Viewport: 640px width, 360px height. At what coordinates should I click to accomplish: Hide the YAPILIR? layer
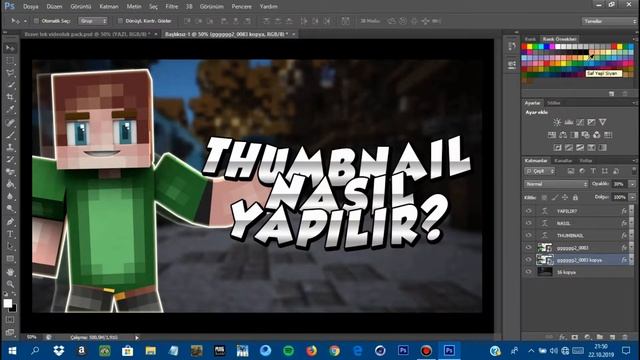pos(529,211)
